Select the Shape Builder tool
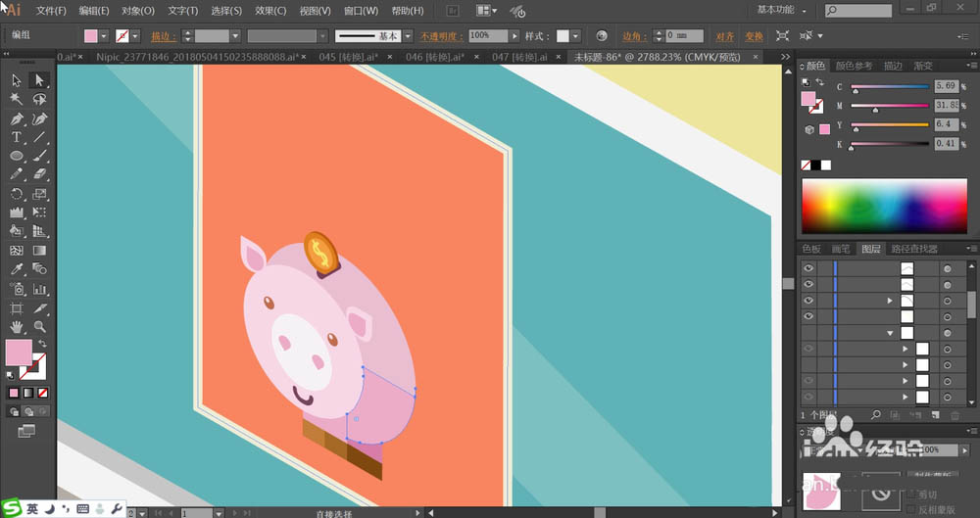Screen dimensions: 980x518 point(17,231)
